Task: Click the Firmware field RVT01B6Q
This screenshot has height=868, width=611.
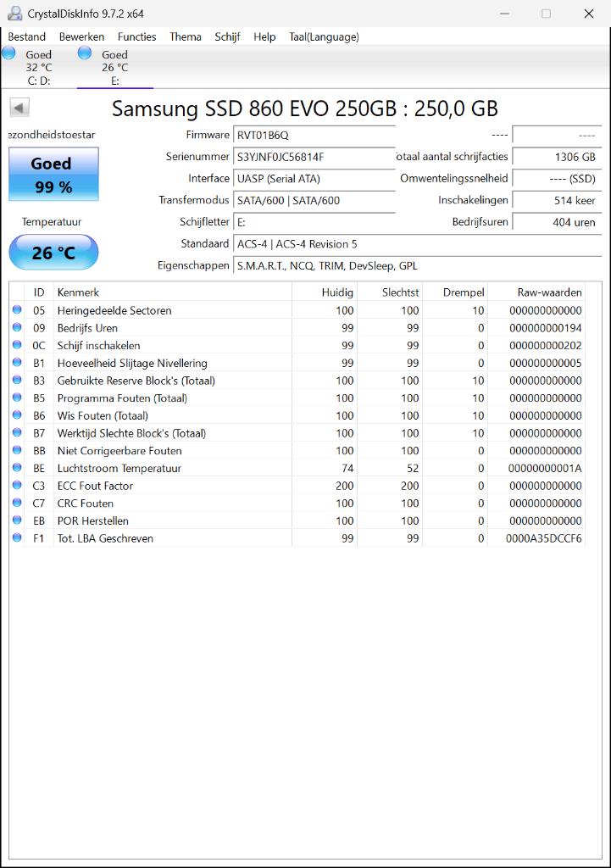Action: pos(314,135)
